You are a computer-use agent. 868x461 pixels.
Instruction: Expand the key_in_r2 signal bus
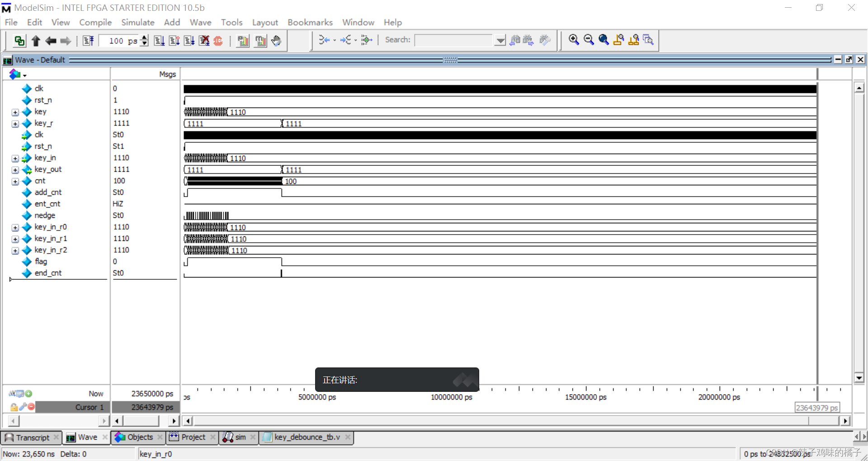[x=15, y=250]
